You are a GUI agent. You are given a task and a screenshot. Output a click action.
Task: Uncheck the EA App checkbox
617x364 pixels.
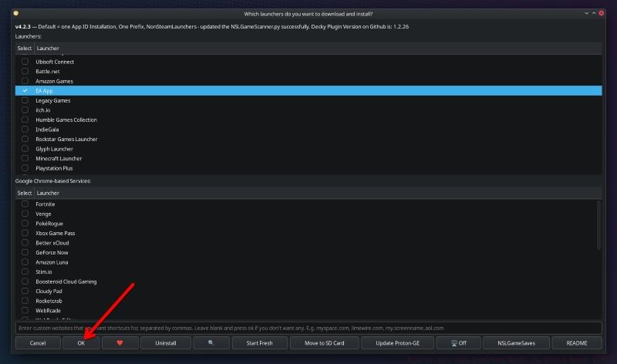pyautogui.click(x=25, y=91)
